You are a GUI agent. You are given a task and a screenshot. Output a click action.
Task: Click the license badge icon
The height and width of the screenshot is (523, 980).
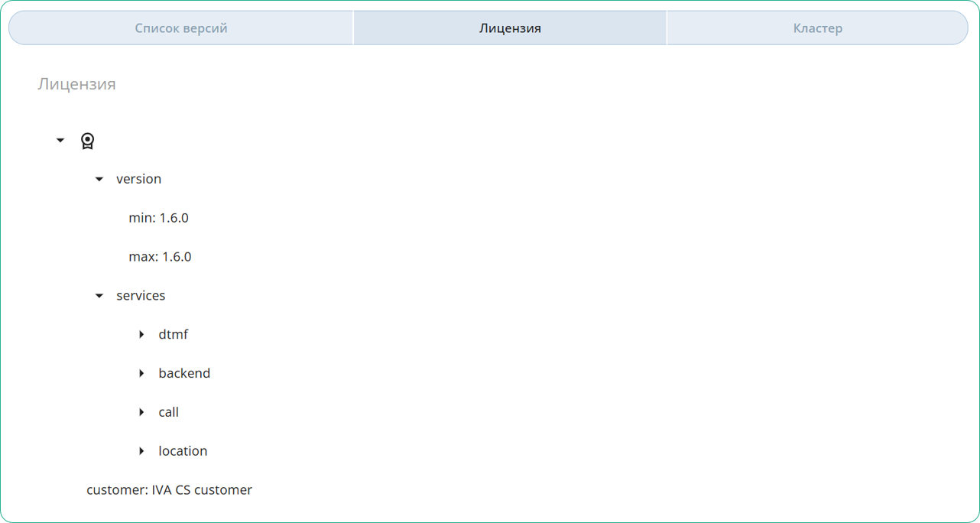[x=88, y=141]
